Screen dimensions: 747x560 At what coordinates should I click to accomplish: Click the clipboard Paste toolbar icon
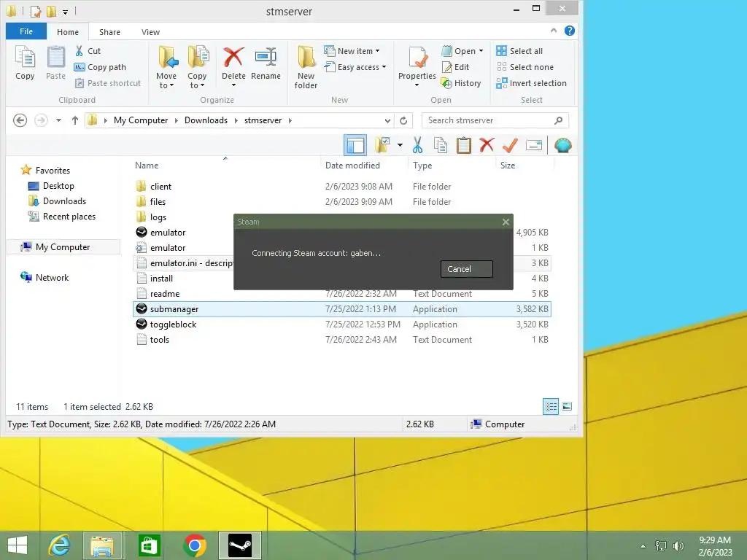[x=463, y=145]
